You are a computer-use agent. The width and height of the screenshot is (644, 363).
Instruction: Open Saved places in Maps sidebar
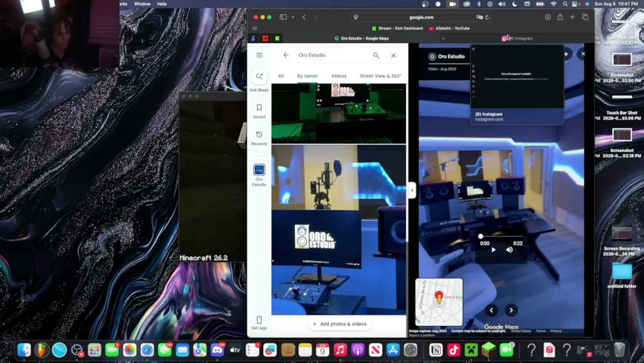pyautogui.click(x=259, y=111)
